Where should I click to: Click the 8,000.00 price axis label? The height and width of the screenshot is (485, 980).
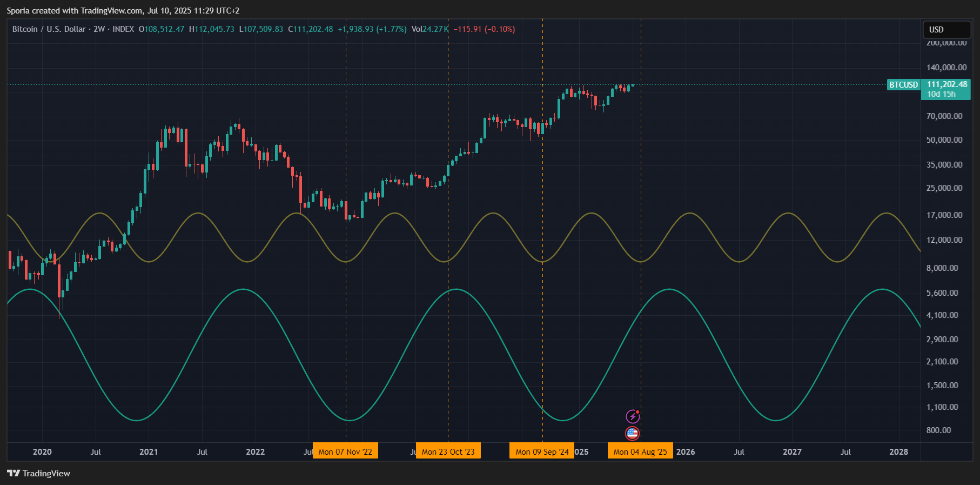click(942, 268)
